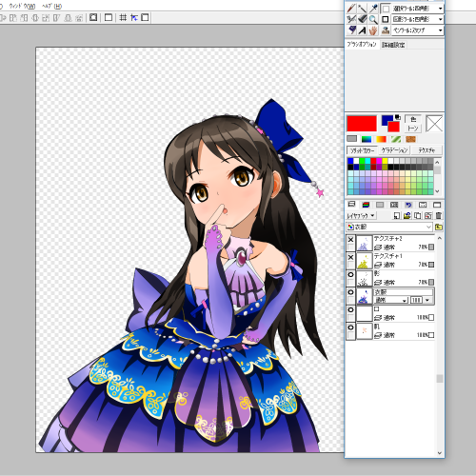Tick the lock box under 影 visibility

pyautogui.click(x=350, y=283)
